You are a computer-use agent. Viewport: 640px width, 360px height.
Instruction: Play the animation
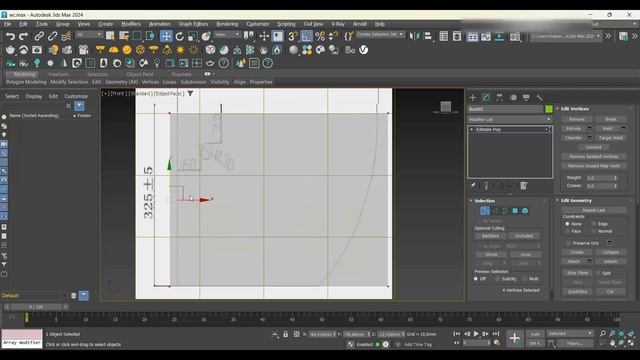pyautogui.click(x=476, y=334)
